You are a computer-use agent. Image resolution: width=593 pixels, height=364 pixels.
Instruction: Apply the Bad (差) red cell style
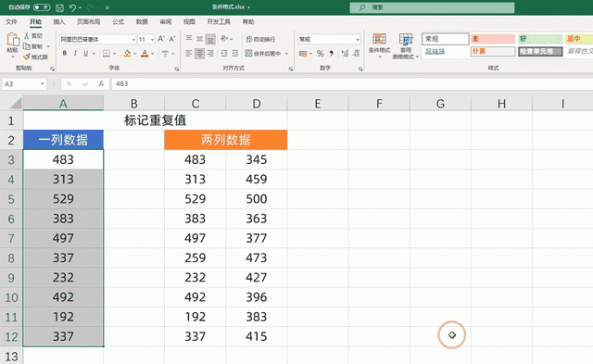point(493,39)
